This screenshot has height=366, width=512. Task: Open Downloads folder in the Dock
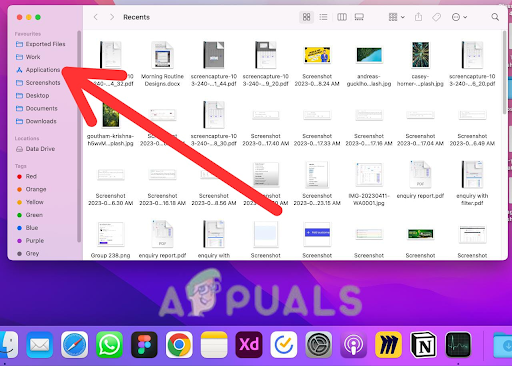pyautogui.click(x=503, y=345)
